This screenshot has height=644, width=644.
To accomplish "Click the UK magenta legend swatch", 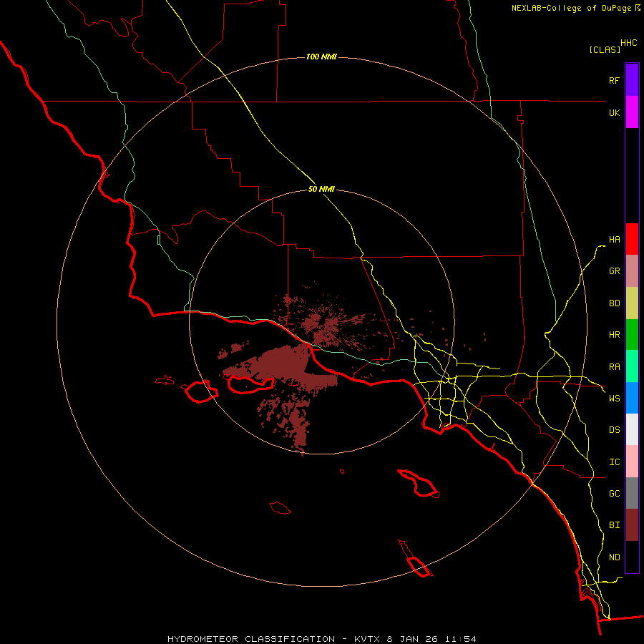I will 632,112.
